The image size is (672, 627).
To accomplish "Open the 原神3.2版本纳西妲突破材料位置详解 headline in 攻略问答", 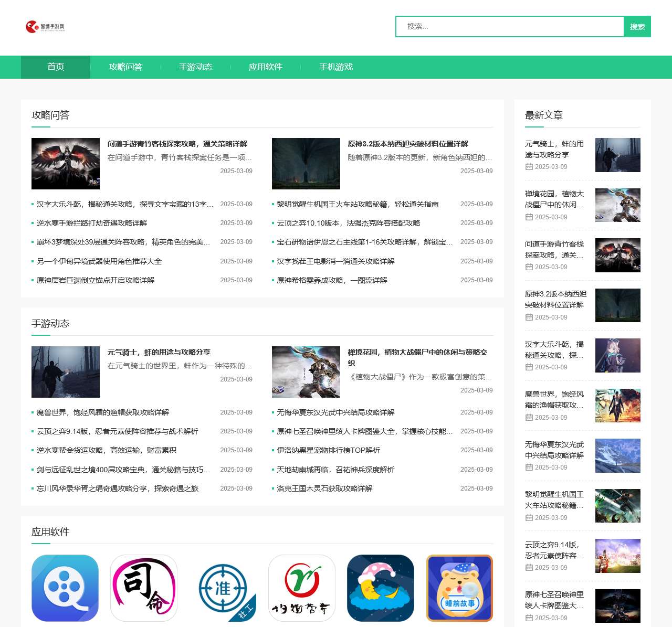I will [408, 144].
